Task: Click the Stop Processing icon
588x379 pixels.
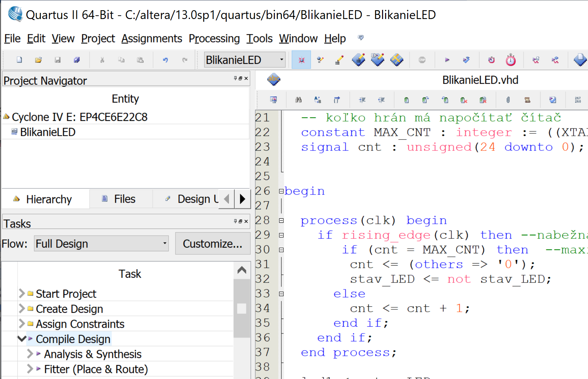Action: 422,60
